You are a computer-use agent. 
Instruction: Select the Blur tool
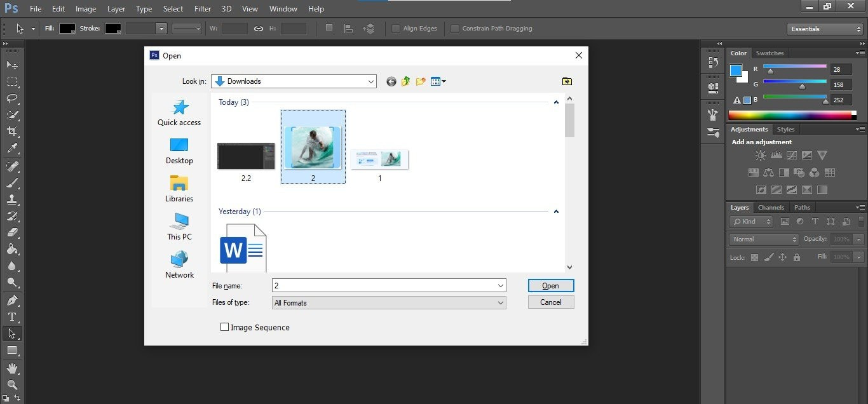coord(12,266)
